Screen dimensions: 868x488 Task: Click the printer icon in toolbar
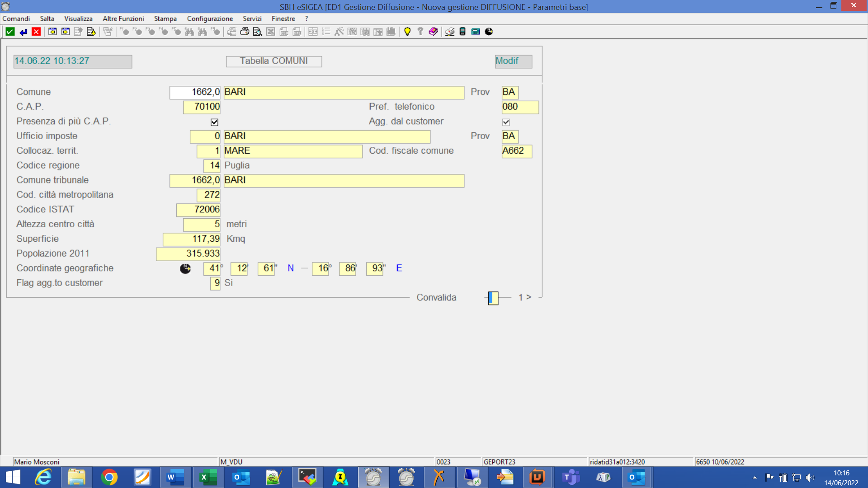[245, 32]
